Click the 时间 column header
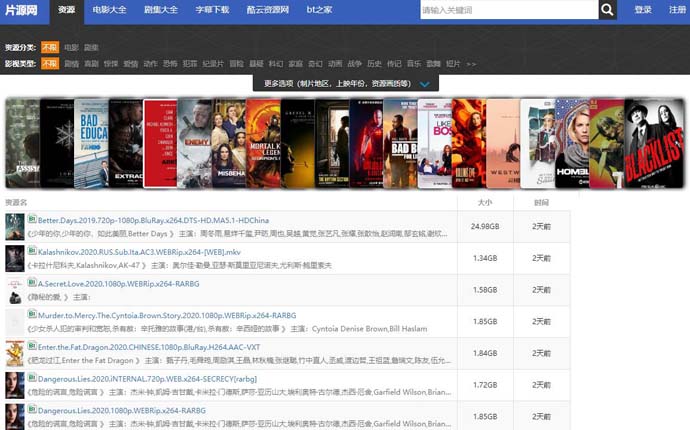The image size is (690, 430). [541, 202]
